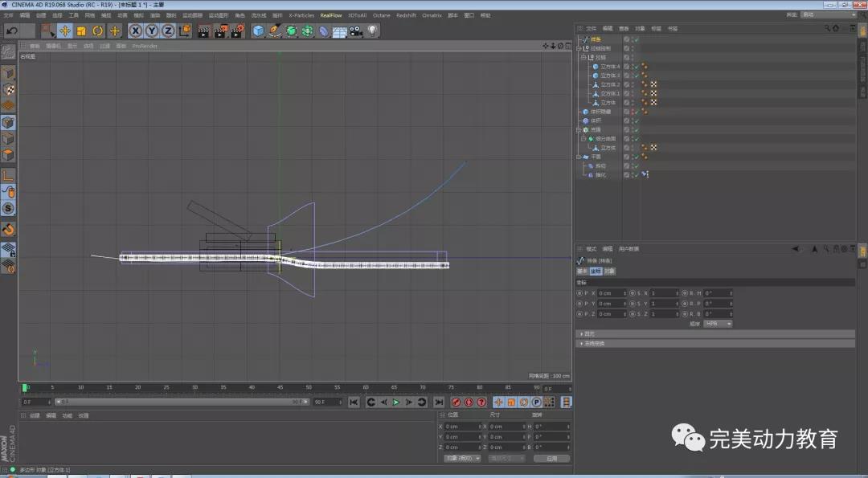Open the Octane menu

pyautogui.click(x=381, y=15)
